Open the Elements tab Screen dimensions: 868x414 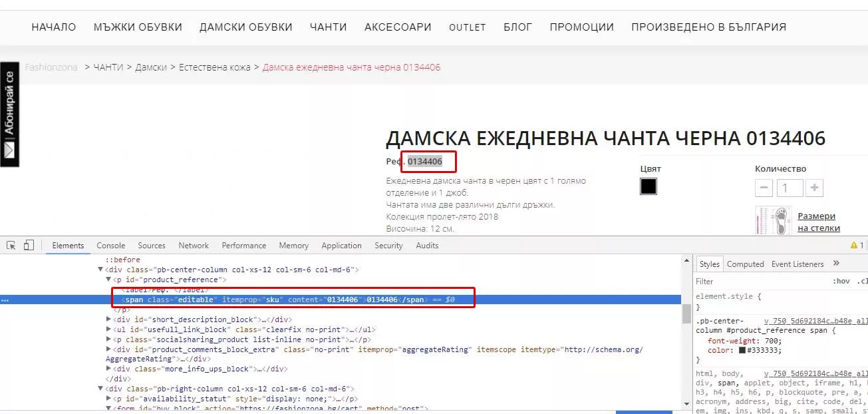point(68,246)
